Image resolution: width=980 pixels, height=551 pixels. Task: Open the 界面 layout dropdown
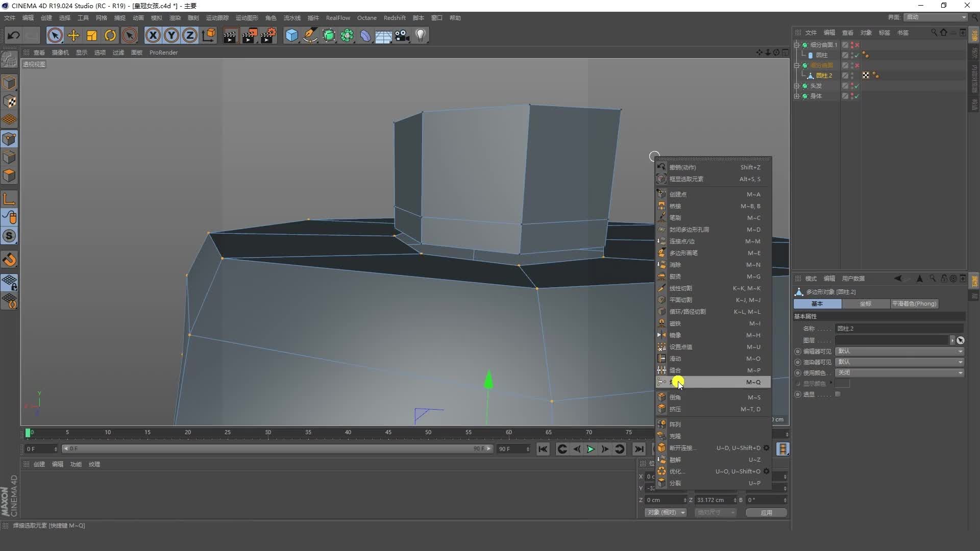click(936, 17)
